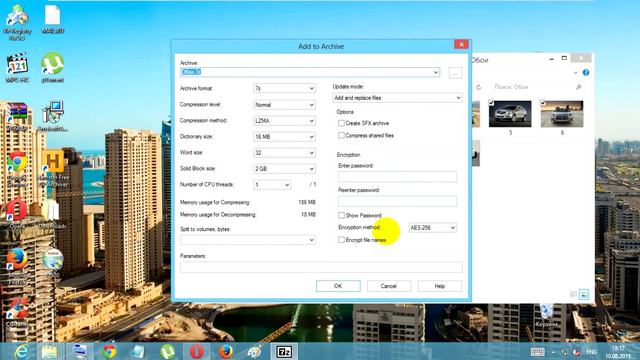Screen dimensions: 640x360
Task: Open the Compression level dropdown
Action: point(284,105)
